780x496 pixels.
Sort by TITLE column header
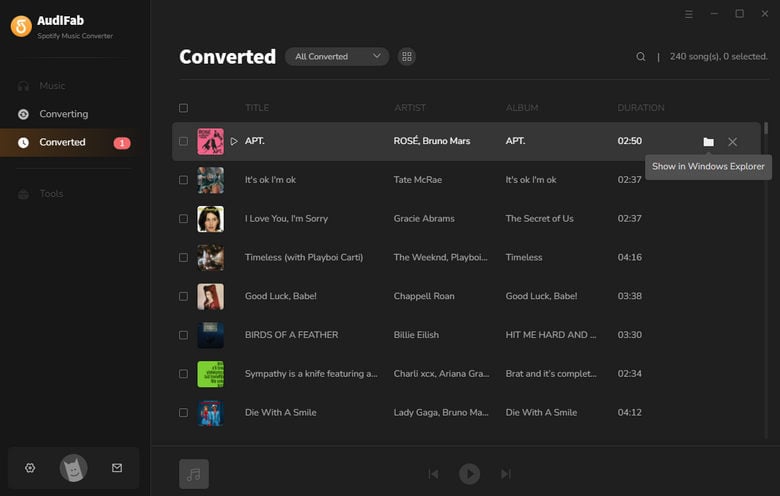pos(257,108)
